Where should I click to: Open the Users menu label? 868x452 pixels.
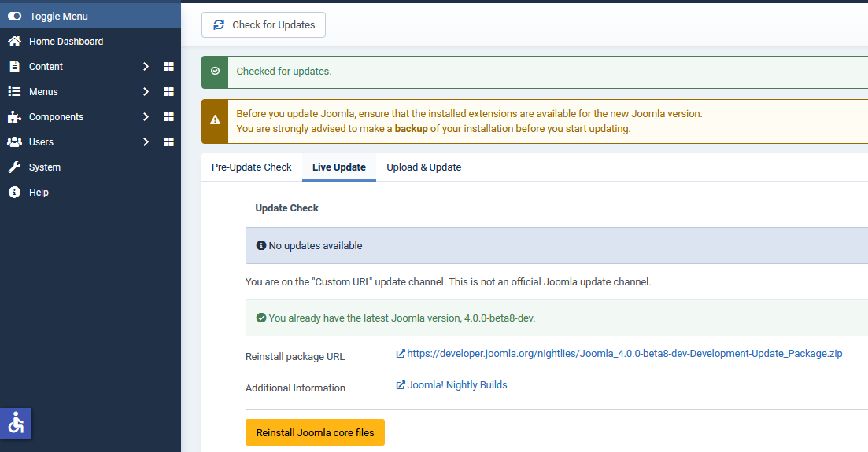click(41, 142)
